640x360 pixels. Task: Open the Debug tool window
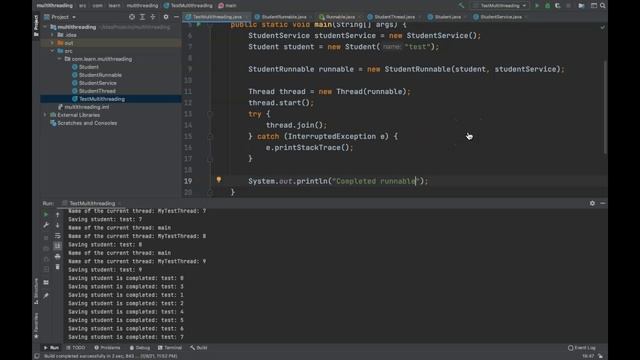[140, 348]
